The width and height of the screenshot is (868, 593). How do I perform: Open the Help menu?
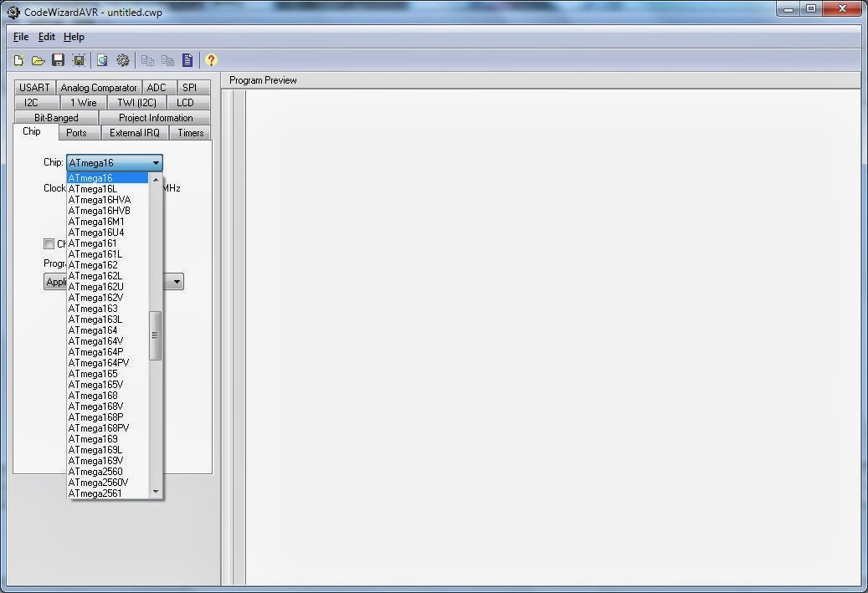pos(74,37)
